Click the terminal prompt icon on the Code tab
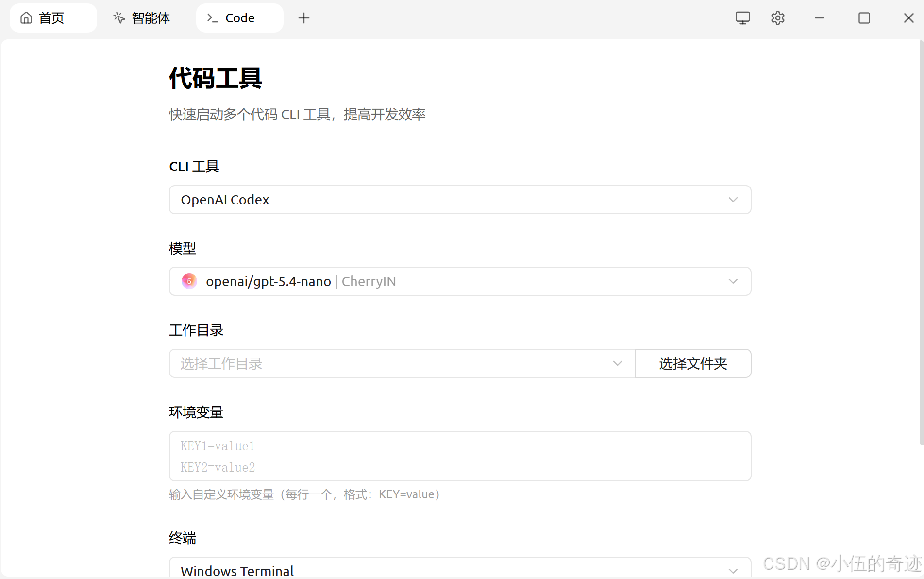This screenshot has width=924, height=579. [x=212, y=18]
